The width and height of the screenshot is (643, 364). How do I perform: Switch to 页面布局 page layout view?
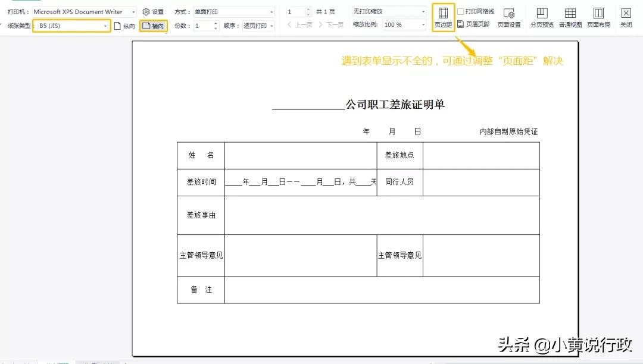pos(598,16)
